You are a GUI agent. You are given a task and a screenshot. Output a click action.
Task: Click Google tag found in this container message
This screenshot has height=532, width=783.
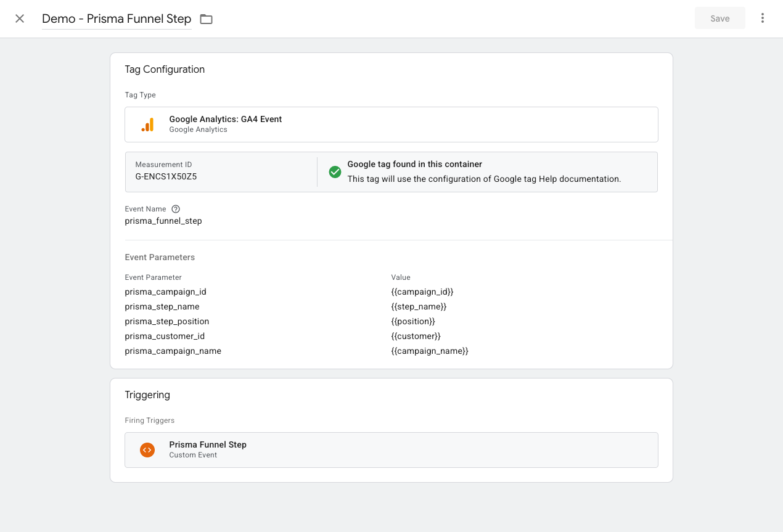(x=415, y=164)
